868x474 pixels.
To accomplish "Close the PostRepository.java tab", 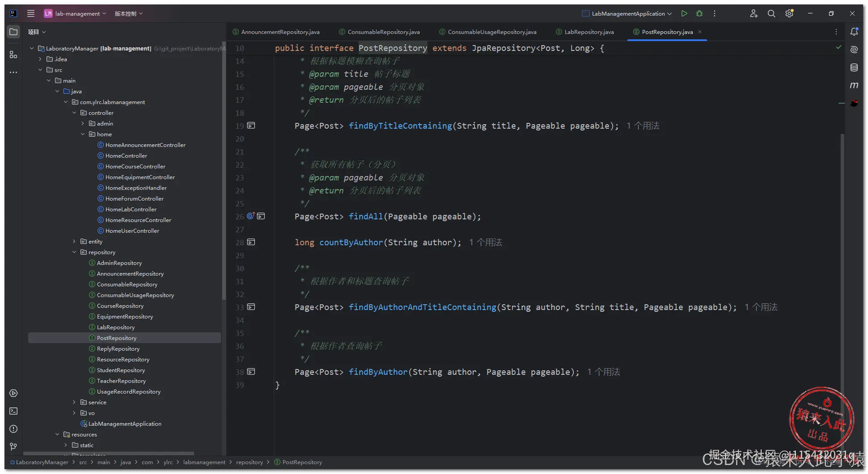I will click(700, 32).
